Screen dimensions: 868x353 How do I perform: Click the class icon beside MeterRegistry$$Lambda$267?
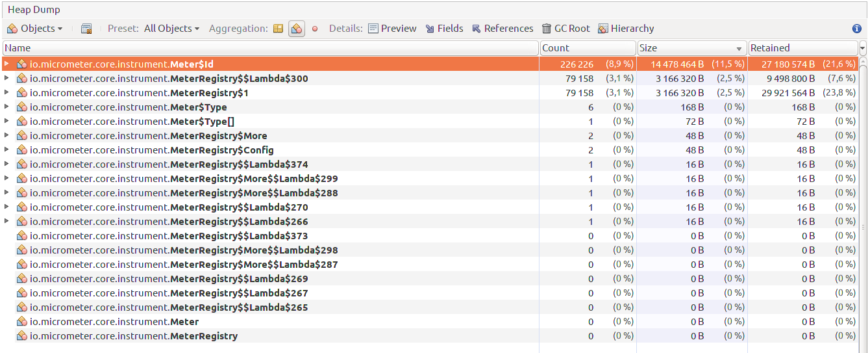(21, 293)
